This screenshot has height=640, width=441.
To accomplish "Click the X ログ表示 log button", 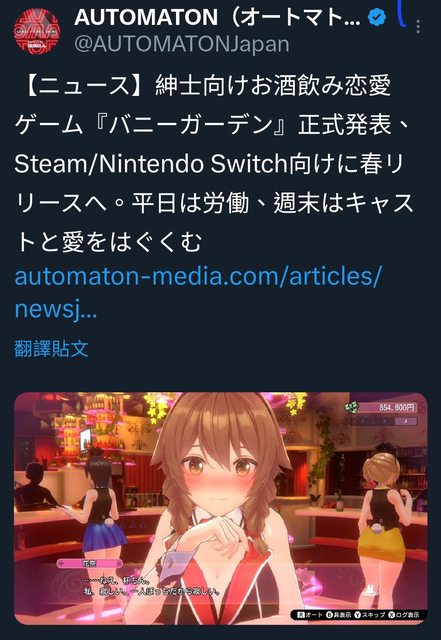I will (x=404, y=614).
